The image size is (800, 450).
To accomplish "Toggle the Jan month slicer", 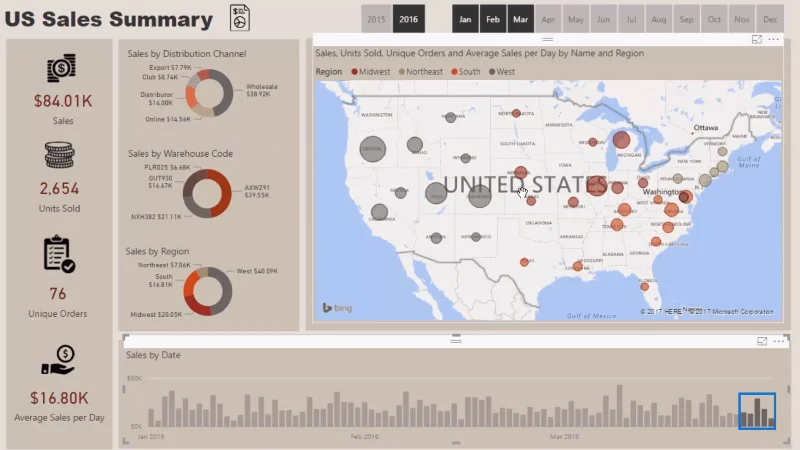I will pyautogui.click(x=465, y=19).
